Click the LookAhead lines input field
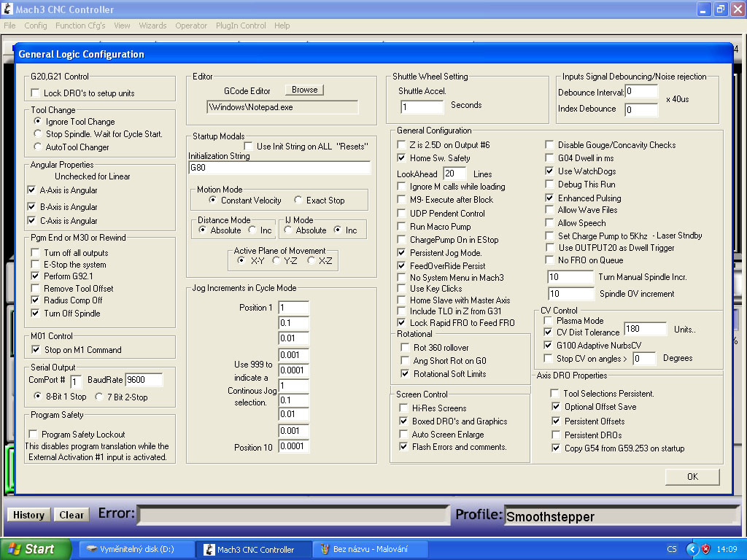The height and width of the screenshot is (560, 747). pos(454,174)
